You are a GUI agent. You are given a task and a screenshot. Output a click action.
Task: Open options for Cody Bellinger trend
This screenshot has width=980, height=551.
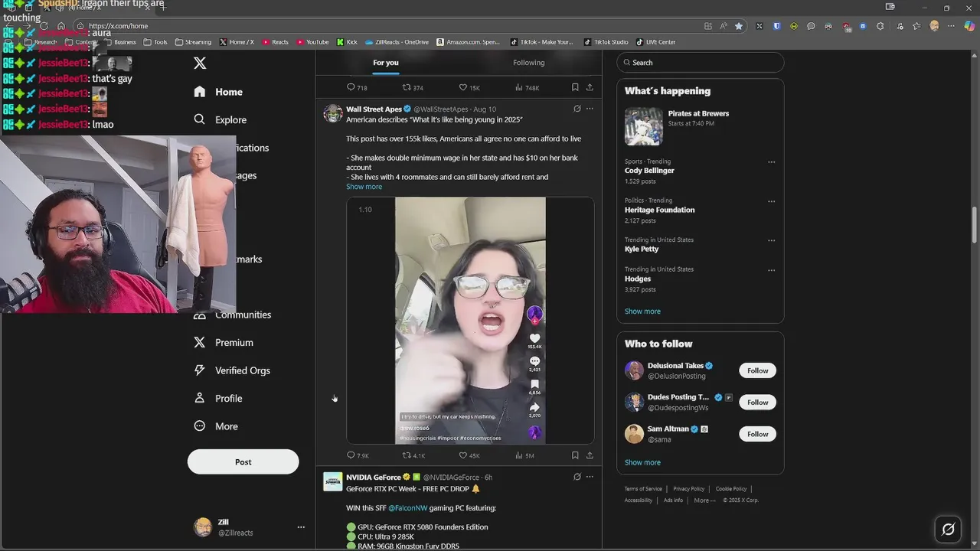771,162
